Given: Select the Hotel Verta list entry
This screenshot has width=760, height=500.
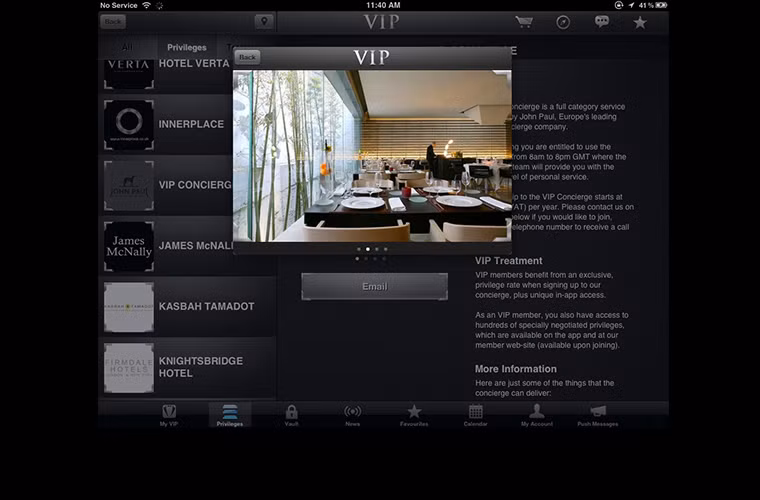Looking at the screenshot, I should tap(166, 76).
